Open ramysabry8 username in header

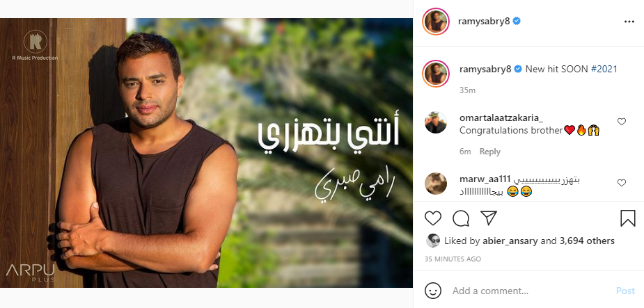[484, 22]
